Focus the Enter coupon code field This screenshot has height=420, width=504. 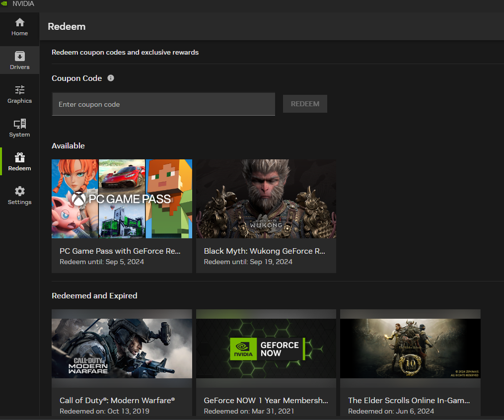pos(163,104)
